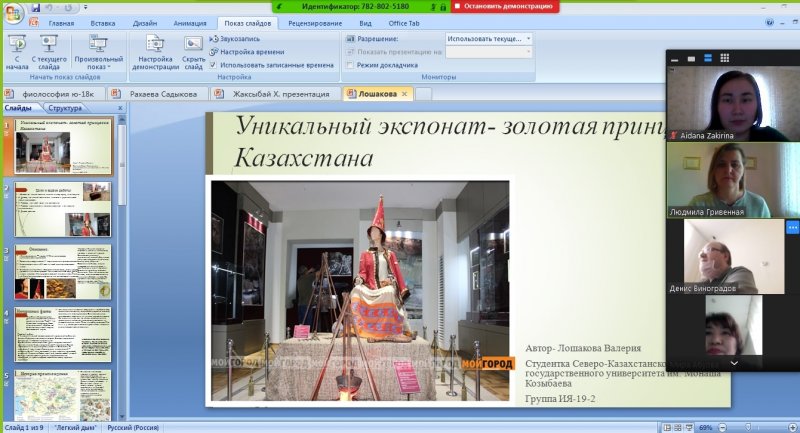Click lock icon on sharing bar

[443, 7]
